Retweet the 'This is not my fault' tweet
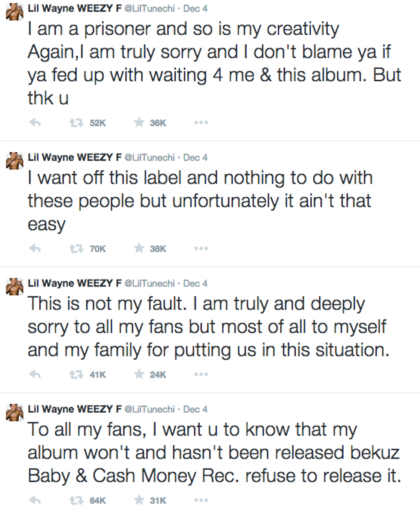 (76, 374)
